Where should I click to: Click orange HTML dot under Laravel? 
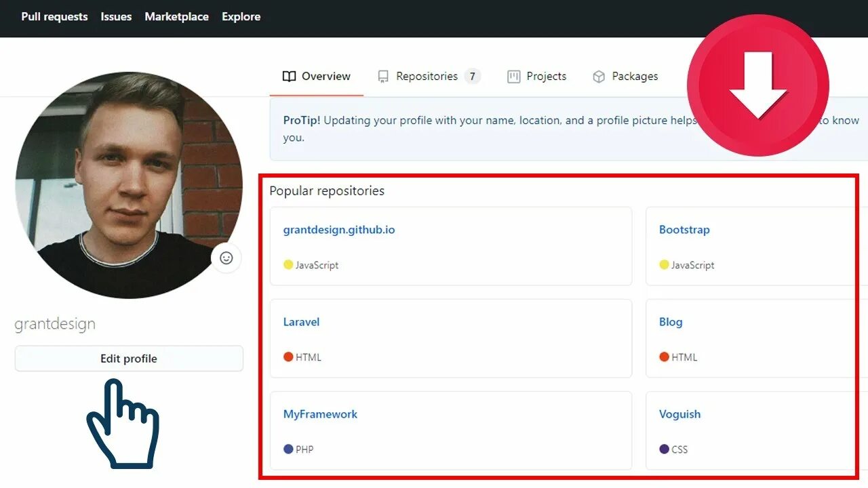[288, 357]
